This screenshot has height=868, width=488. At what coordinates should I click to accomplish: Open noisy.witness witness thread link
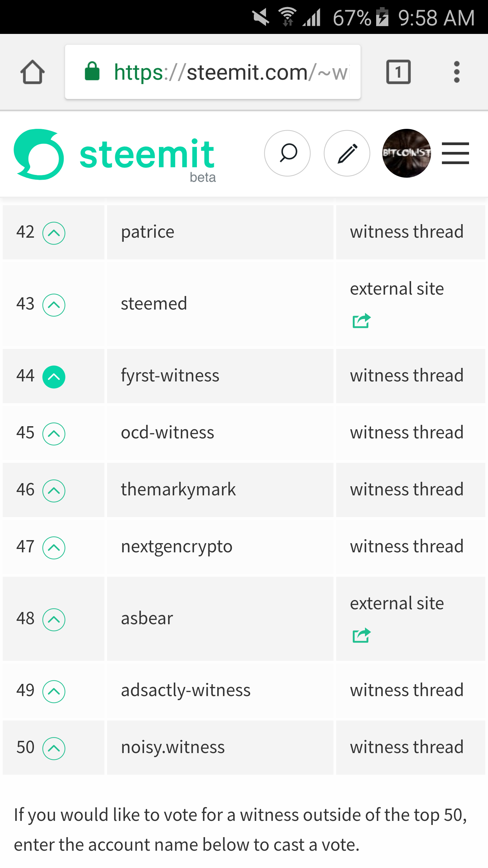point(407,747)
